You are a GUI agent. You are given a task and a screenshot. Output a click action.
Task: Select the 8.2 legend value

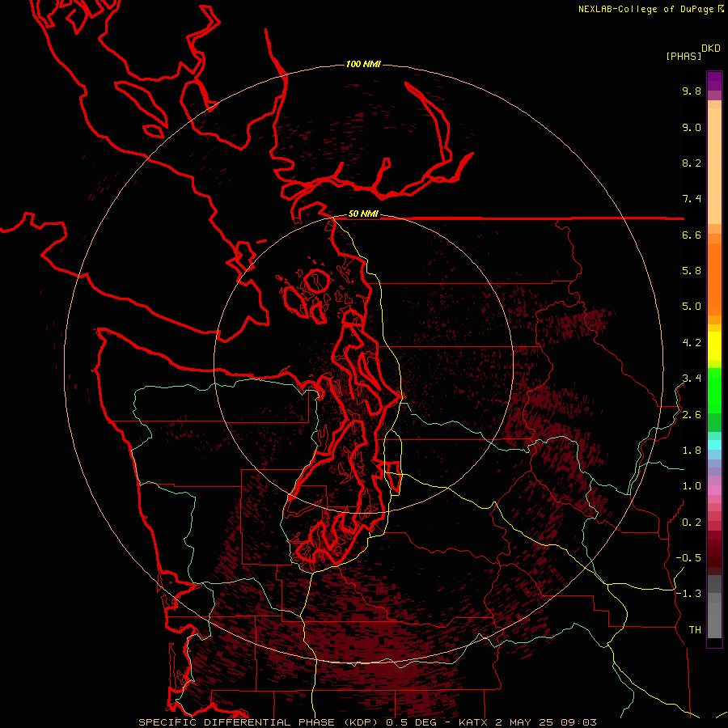692,163
